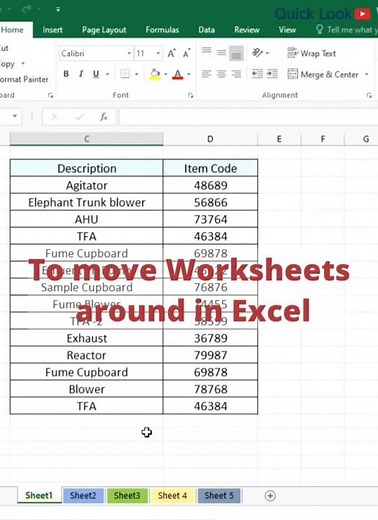Select Middle Align icon
The width and height of the screenshot is (378, 520).
click(x=221, y=53)
